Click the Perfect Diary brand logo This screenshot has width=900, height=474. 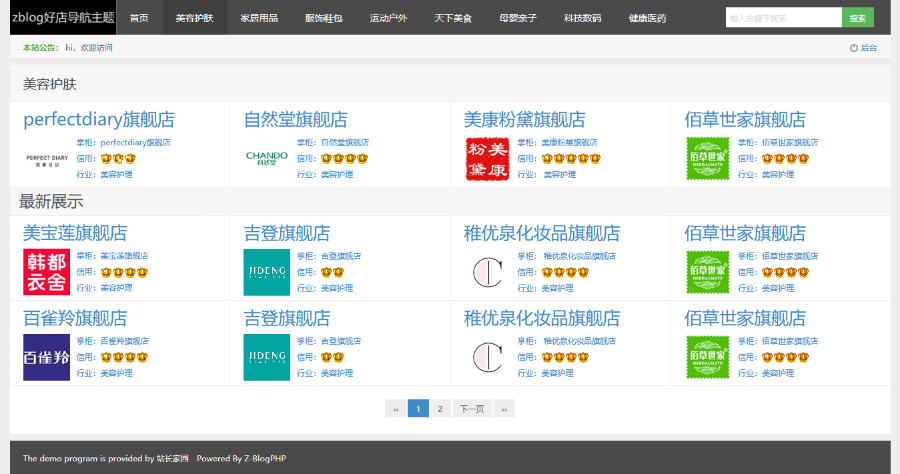pyautogui.click(x=47, y=158)
